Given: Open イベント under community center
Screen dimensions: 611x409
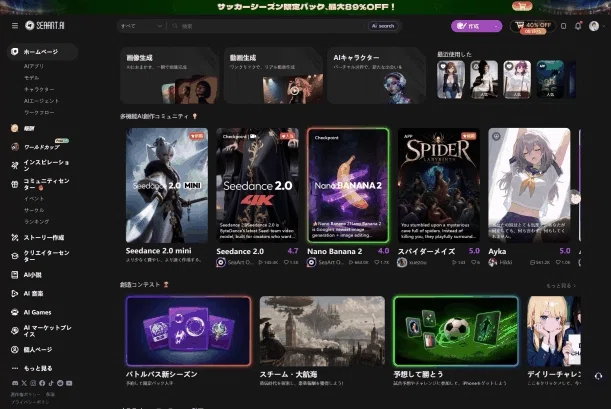Looking at the screenshot, I should (34, 199).
